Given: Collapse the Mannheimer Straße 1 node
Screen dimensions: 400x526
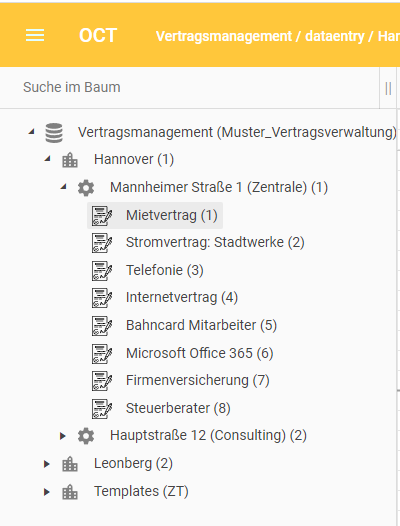Looking at the screenshot, I should pos(63,187).
